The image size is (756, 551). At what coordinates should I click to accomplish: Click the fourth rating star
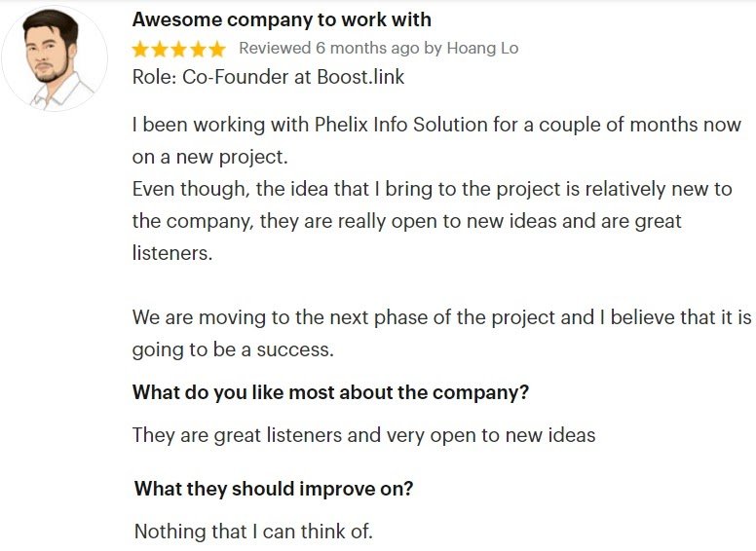tap(198, 49)
